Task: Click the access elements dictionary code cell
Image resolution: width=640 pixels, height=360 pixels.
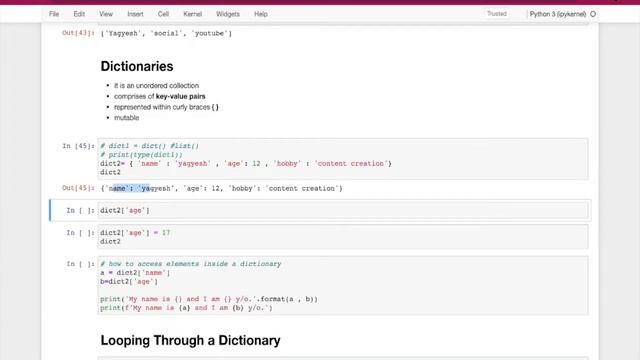Action: 343,286
